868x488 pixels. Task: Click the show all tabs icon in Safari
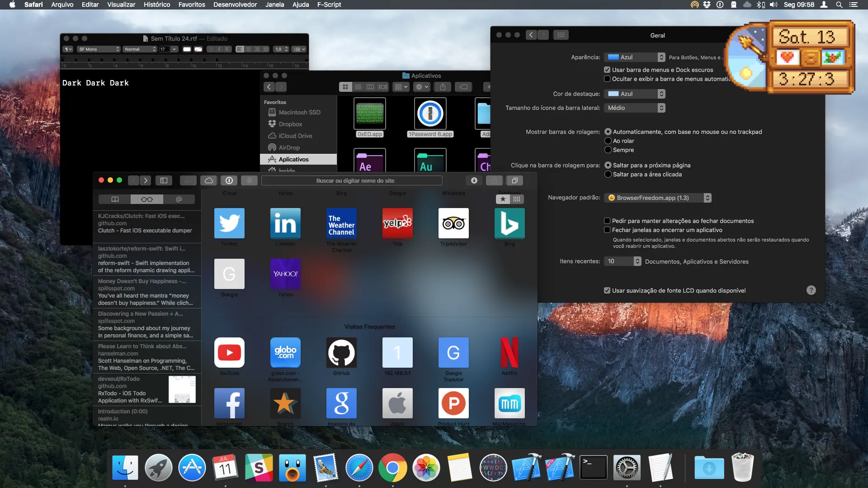(514, 180)
